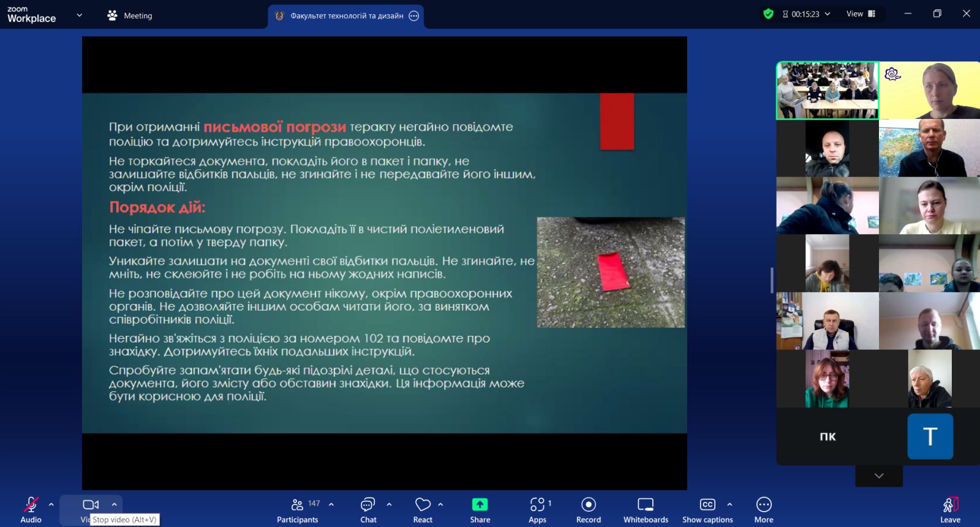Screen dimensions: 980x527
Task: Expand audio options arrow next to Audio
Action: coord(51,504)
